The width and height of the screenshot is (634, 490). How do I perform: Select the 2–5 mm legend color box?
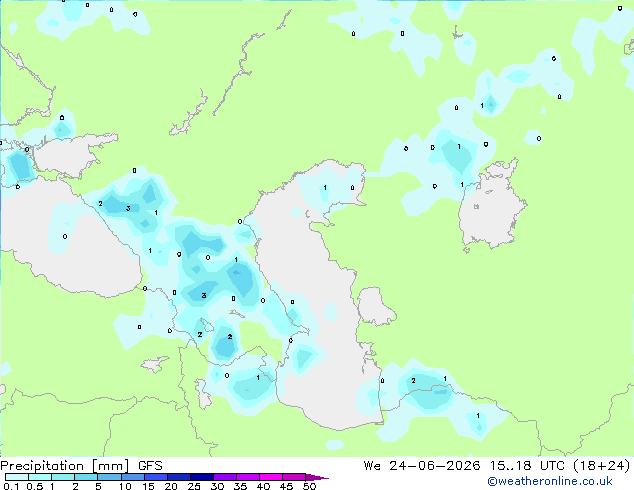(x=86, y=477)
